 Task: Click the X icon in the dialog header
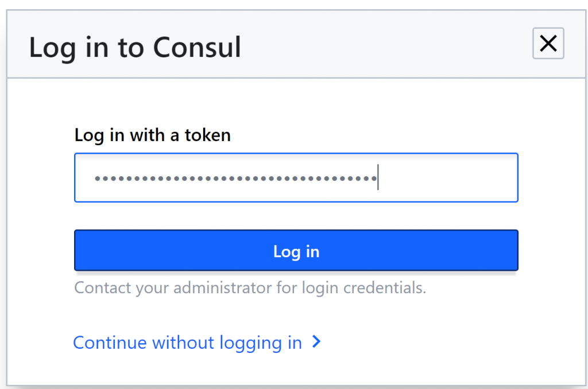(x=548, y=44)
